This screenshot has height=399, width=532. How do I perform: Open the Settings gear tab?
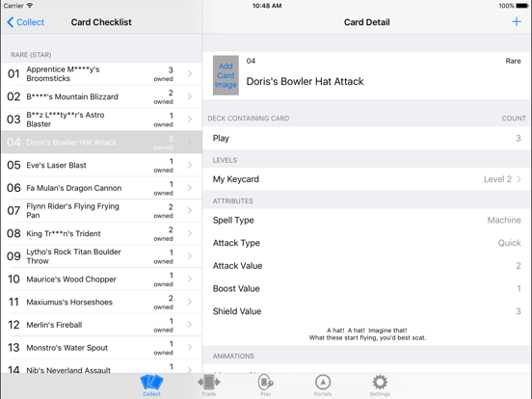(380, 385)
